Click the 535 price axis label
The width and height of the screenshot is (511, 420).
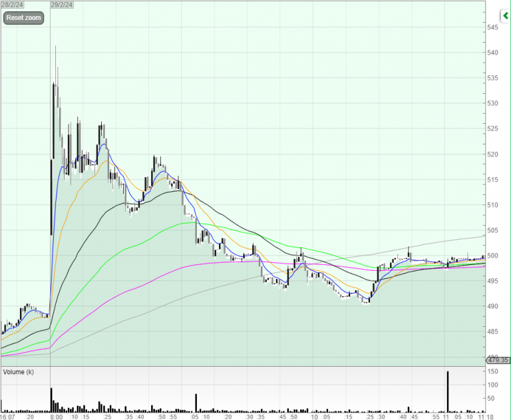493,79
